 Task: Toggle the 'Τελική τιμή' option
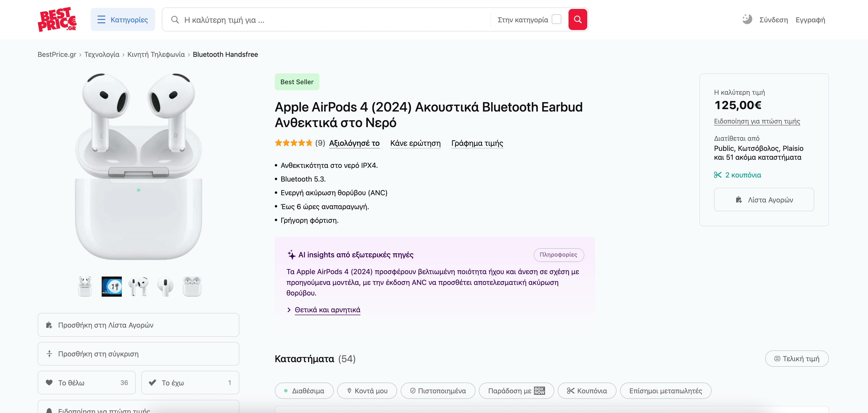(797, 359)
